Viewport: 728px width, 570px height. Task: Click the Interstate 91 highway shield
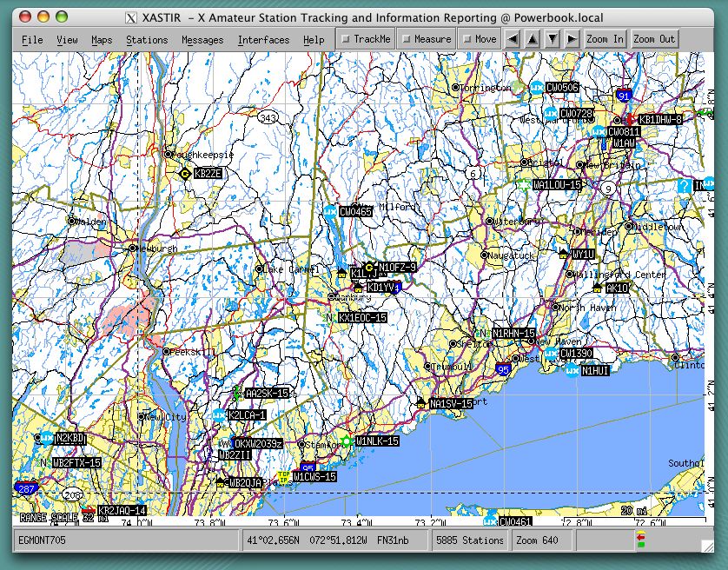[x=624, y=96]
